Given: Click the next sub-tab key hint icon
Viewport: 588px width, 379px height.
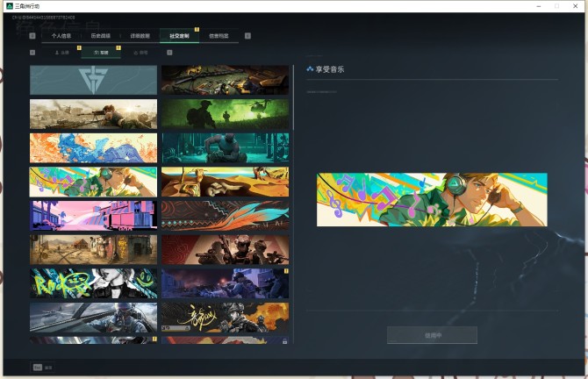Looking at the screenshot, I should [x=169, y=53].
